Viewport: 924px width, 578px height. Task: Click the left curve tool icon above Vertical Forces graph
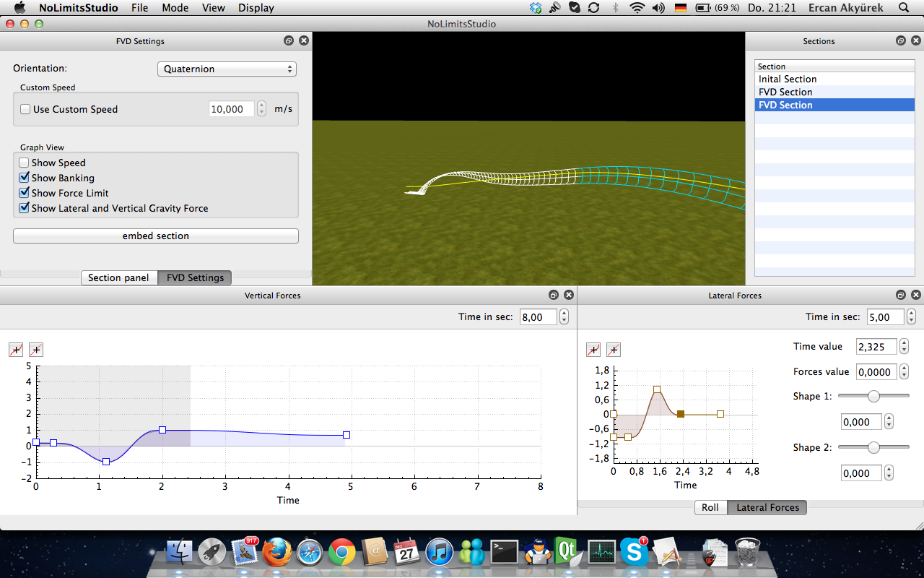(x=16, y=350)
